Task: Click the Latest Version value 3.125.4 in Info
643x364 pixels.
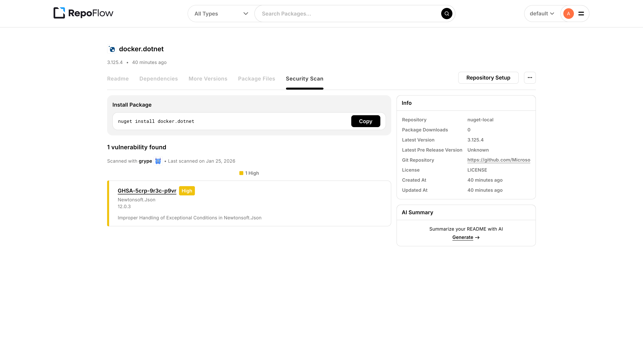Action: pos(475,140)
